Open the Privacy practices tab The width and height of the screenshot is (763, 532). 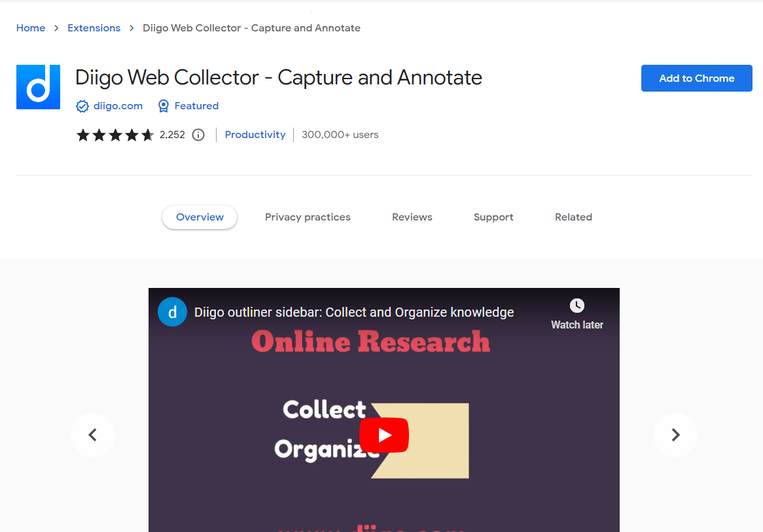308,217
